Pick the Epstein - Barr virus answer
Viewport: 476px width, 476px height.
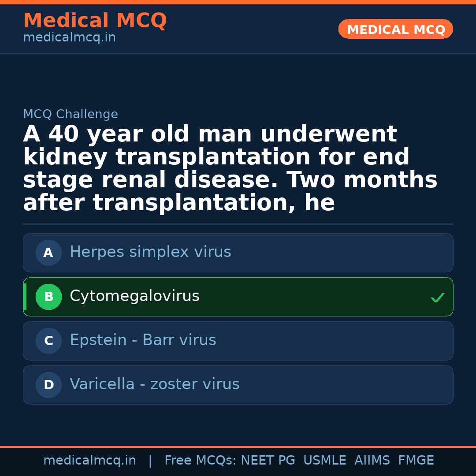pyautogui.click(x=143, y=340)
